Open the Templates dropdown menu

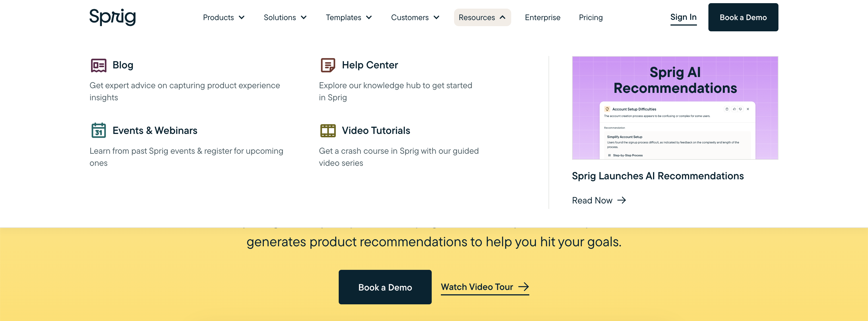point(349,18)
